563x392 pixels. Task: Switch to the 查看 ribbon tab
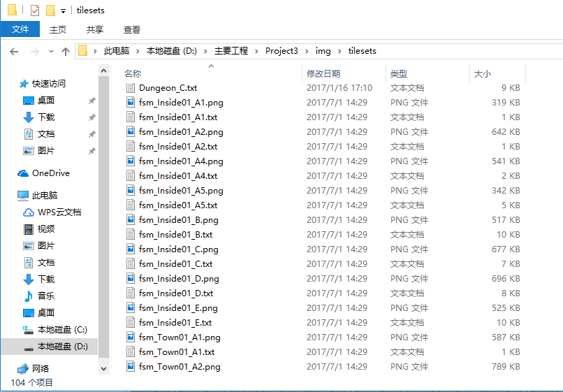(x=132, y=29)
